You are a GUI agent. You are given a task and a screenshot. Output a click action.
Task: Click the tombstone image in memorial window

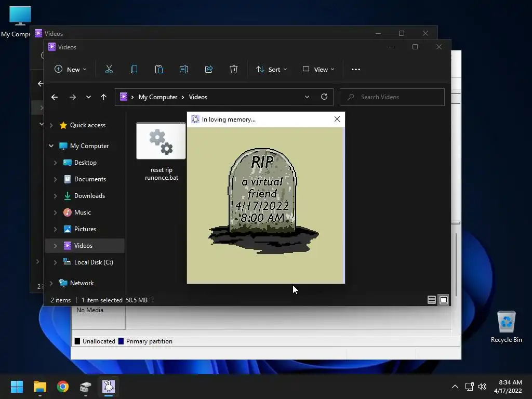pyautogui.click(x=263, y=201)
